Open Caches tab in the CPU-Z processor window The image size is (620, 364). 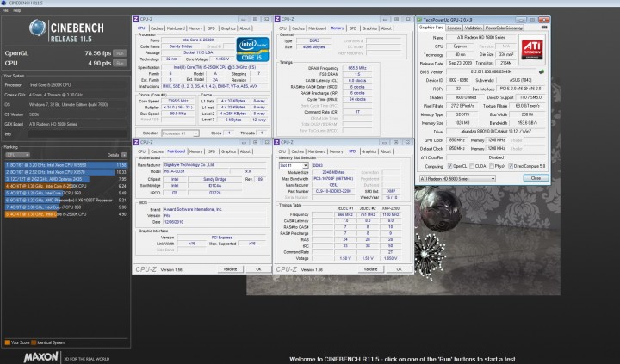pos(157,28)
